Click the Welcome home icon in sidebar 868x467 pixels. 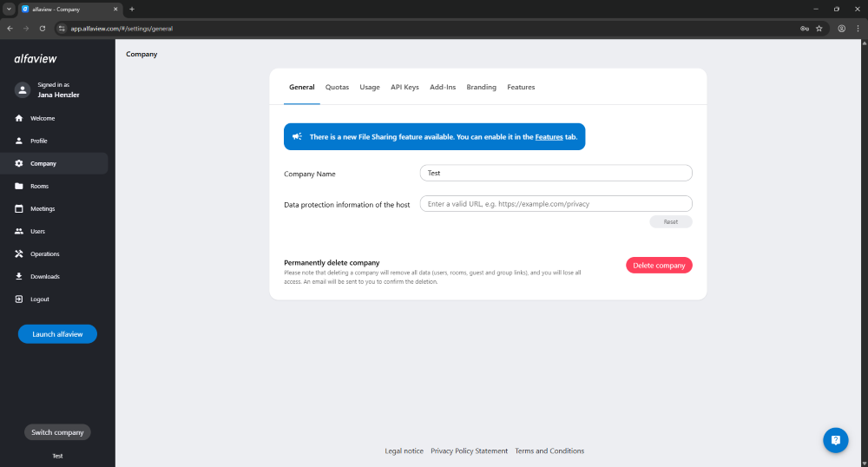19,118
